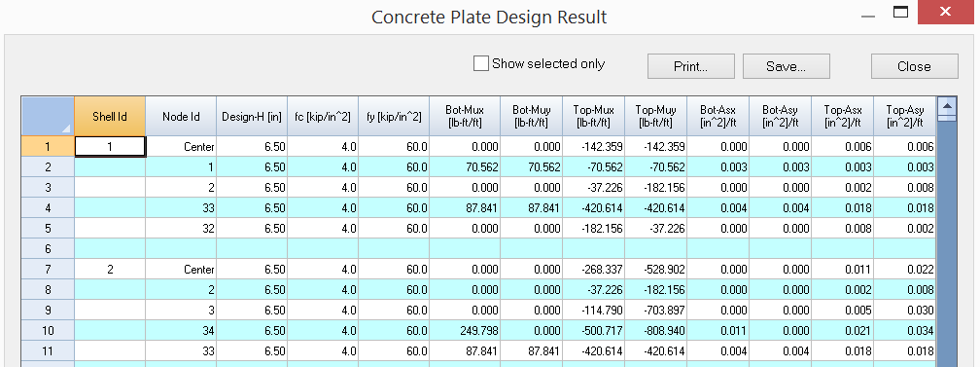This screenshot has height=367, width=980.
Task: Click the Print... button
Action: coord(690,66)
